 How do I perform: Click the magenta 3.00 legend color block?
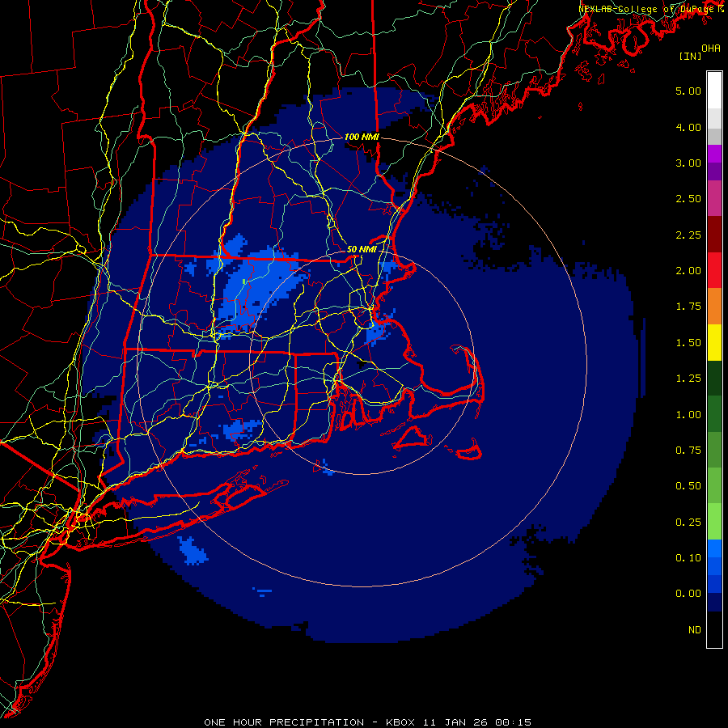tap(714, 154)
